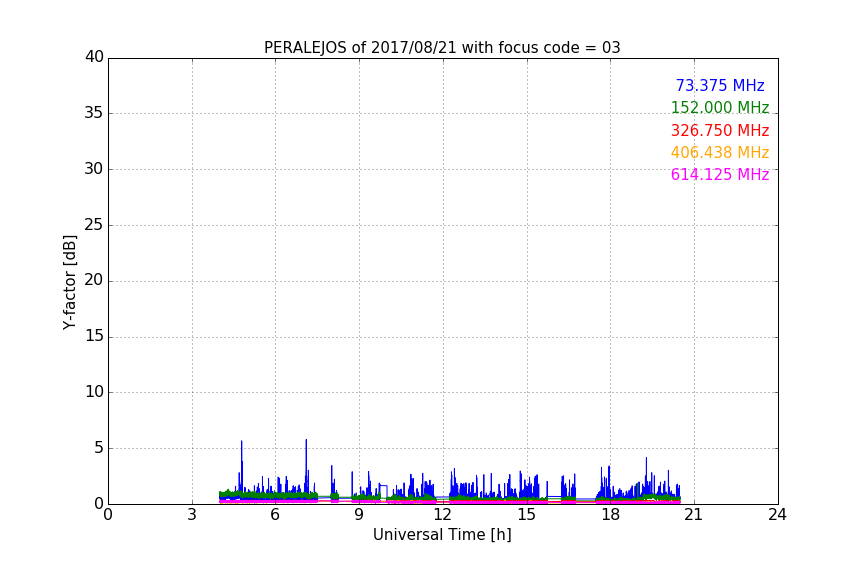Click the x-axis tick label 3
Image resolution: width=864 pixels, height=576 pixels.
(192, 515)
